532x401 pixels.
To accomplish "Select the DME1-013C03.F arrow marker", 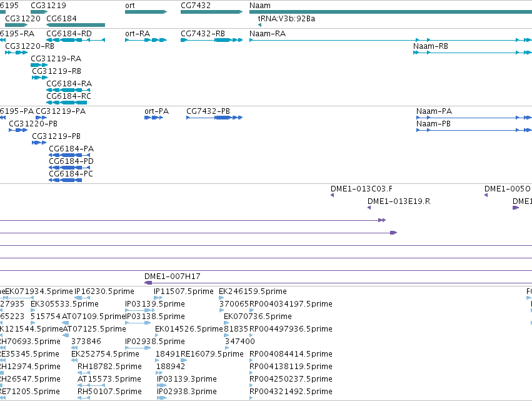I will pos(332,195).
